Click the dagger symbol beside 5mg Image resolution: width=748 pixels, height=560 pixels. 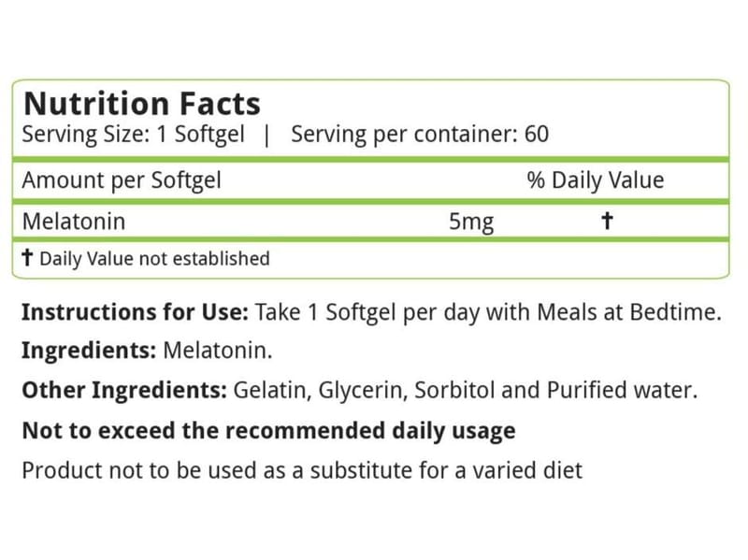click(607, 221)
